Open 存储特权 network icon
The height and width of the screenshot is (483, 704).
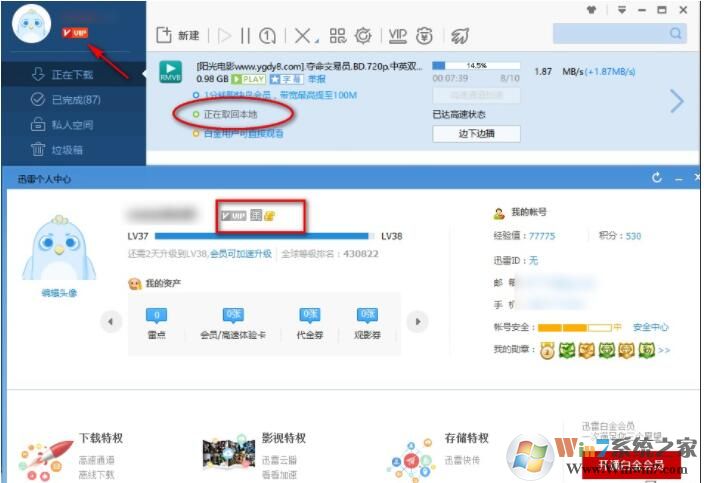pos(412,460)
